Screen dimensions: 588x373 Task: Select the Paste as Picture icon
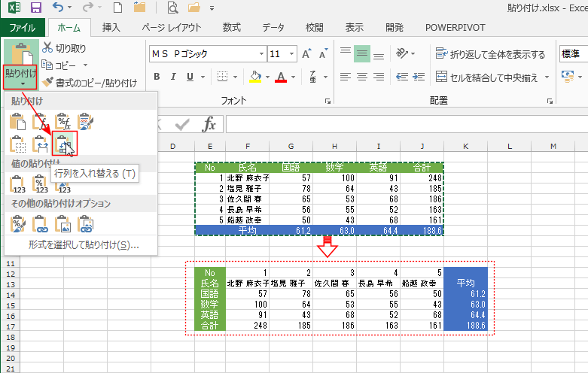click(65, 223)
